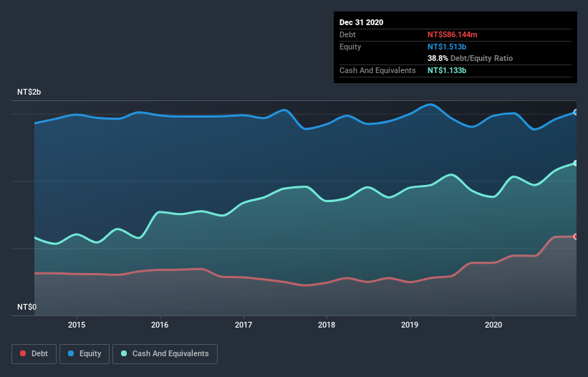Click the Dec 31 2020 tooltip date

(361, 22)
